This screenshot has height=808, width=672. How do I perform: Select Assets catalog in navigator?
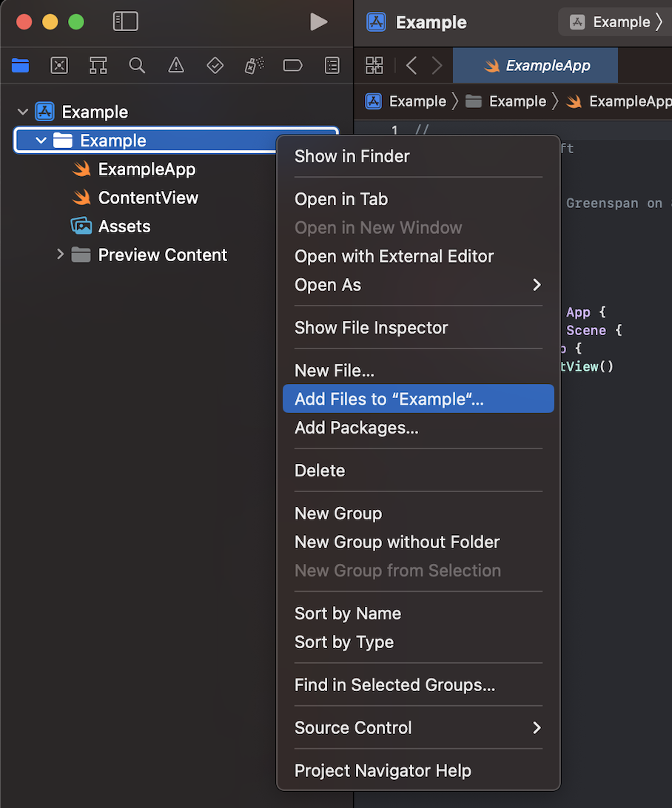pos(111,226)
